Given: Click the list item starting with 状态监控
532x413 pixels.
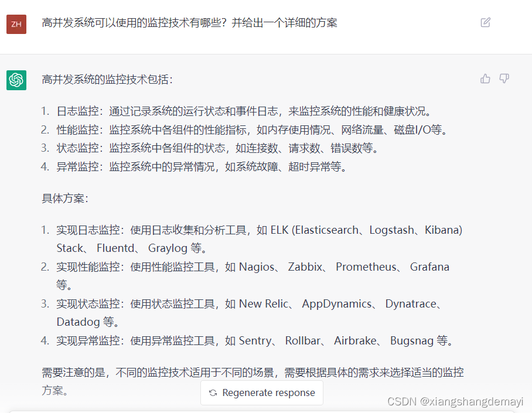Looking at the screenshot, I should tap(217, 148).
